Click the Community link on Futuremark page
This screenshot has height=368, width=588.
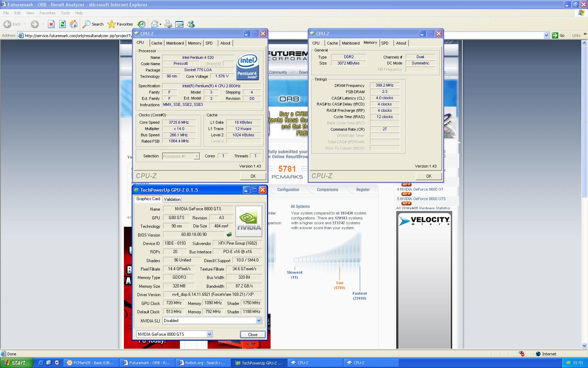[x=278, y=73]
